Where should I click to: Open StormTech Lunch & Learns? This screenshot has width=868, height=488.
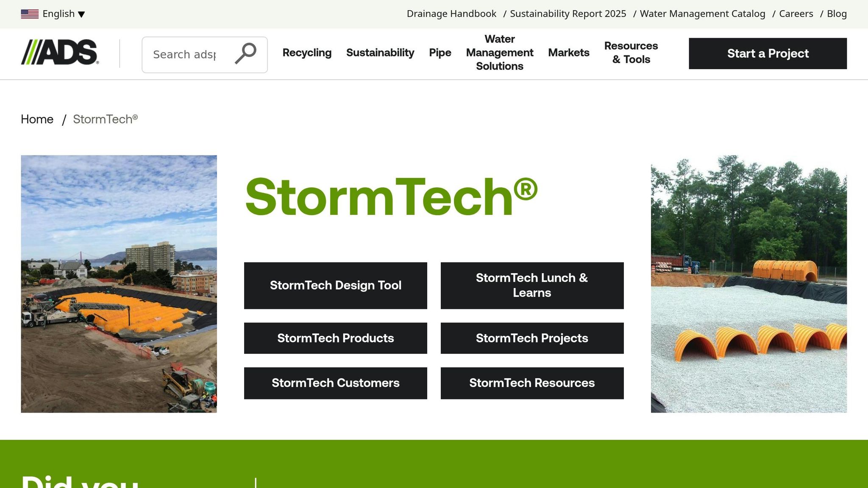532,285
